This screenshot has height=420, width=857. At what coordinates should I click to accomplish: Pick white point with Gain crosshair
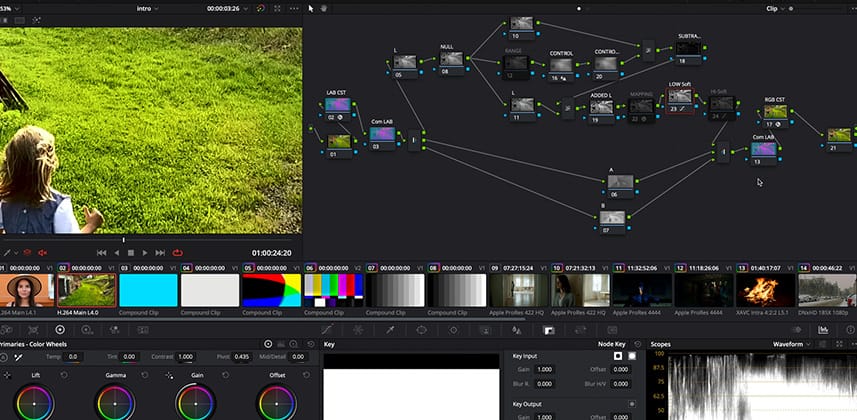click(x=169, y=375)
